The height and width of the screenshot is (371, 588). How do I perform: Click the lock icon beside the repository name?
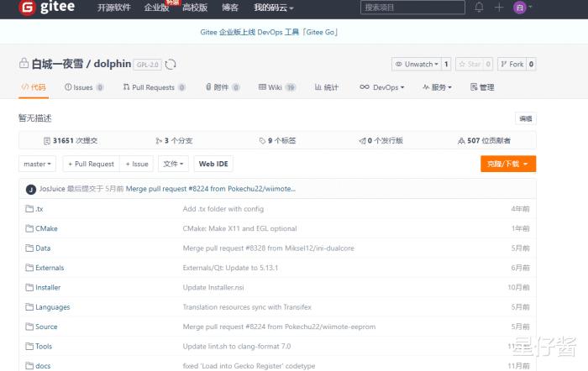(x=24, y=63)
